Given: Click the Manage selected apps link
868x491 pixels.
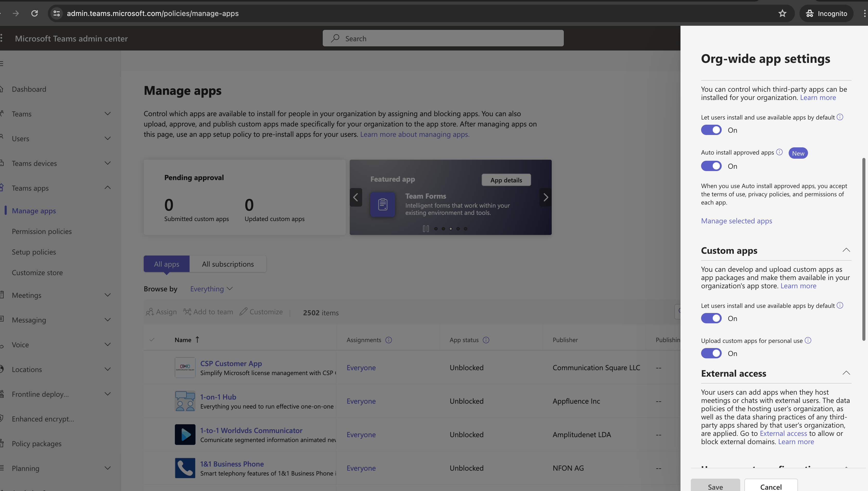Looking at the screenshot, I should [737, 221].
